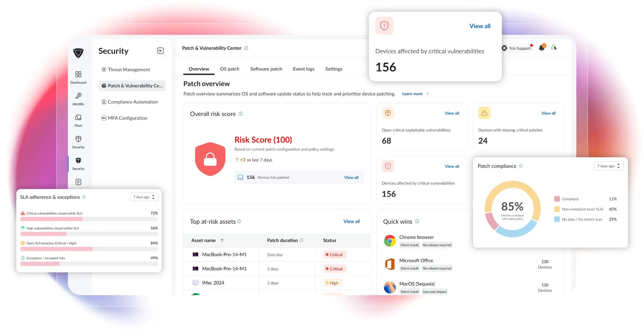
Task: Click the shield logo in the sidebar
Action: tap(78, 53)
